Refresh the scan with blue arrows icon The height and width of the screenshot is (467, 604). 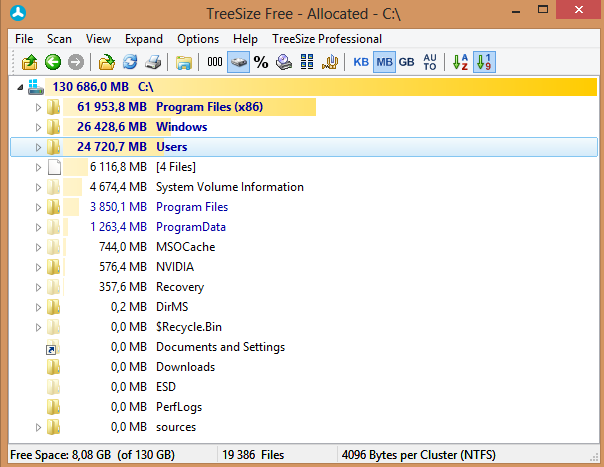coord(130,62)
